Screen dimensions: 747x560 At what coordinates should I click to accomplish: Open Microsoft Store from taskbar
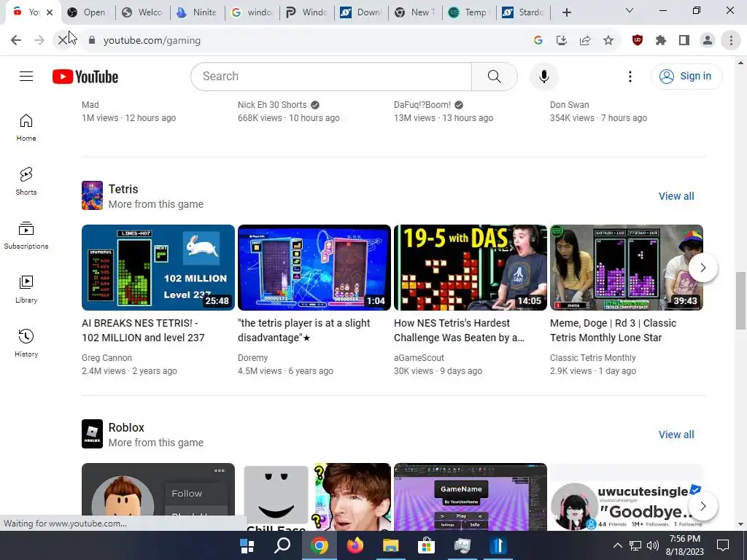(x=426, y=545)
